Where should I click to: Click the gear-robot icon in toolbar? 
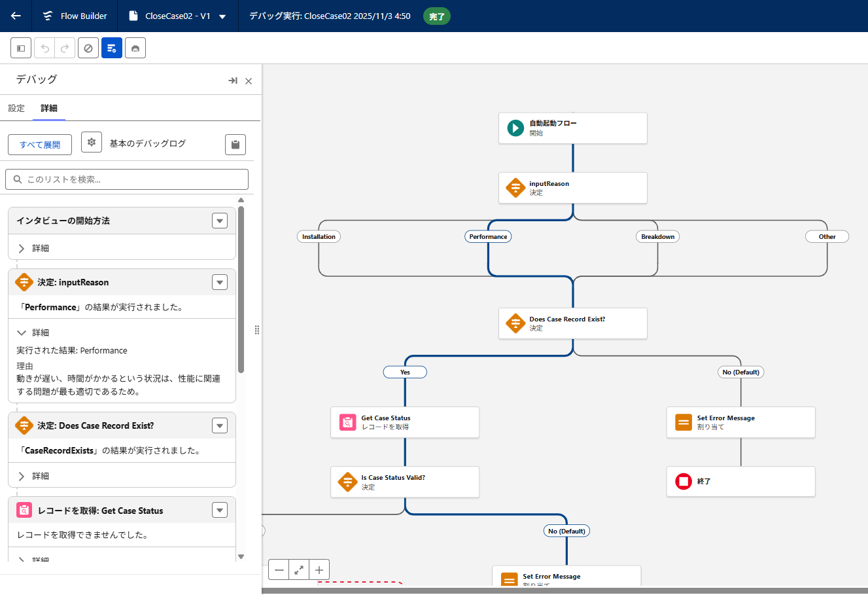135,48
